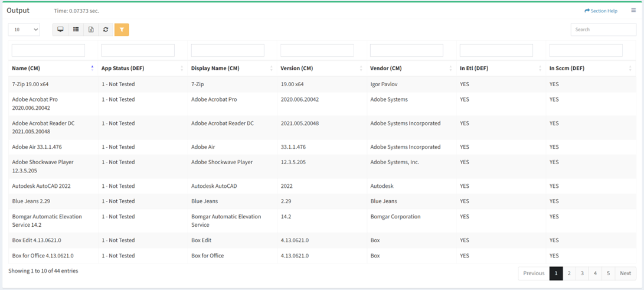Click the Autodesk vendor cell
The image size is (644, 290).
(411, 186)
